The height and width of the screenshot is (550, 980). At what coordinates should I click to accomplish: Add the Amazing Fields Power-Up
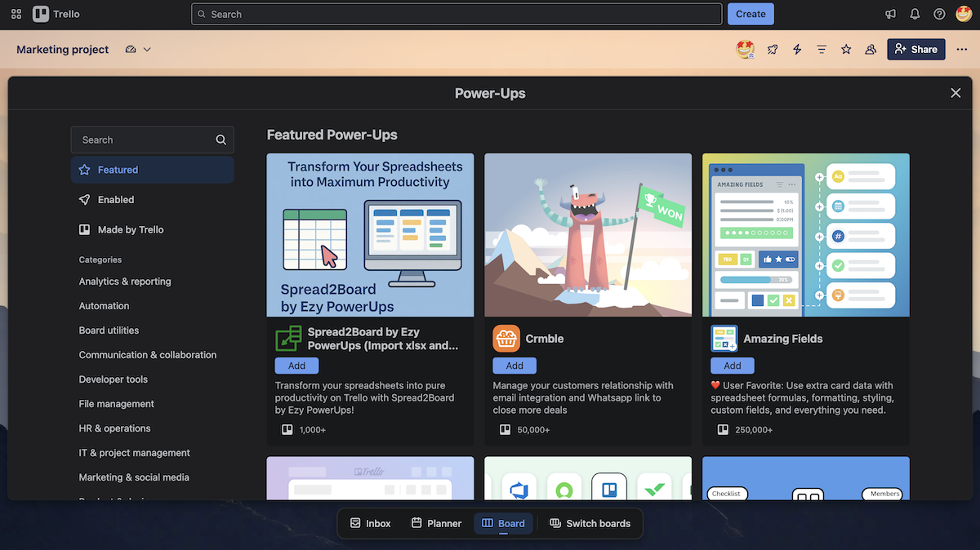click(732, 365)
